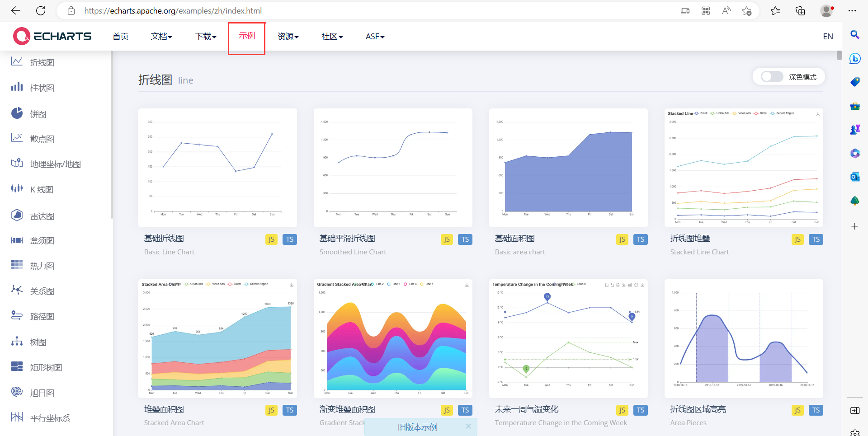Select the 热力图 heatmap icon

click(x=17, y=265)
